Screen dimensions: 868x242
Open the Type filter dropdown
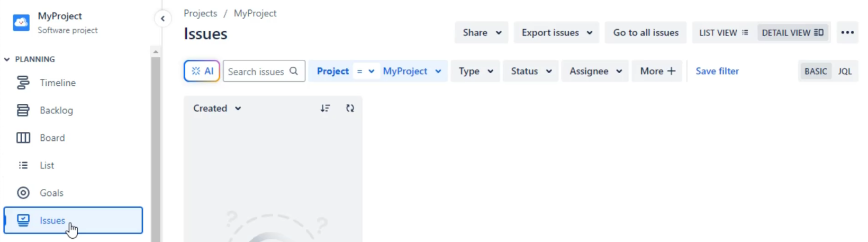pos(475,71)
